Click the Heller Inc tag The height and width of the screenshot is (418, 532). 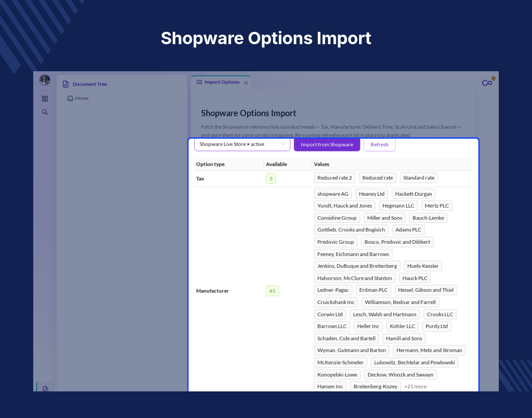(x=368, y=326)
